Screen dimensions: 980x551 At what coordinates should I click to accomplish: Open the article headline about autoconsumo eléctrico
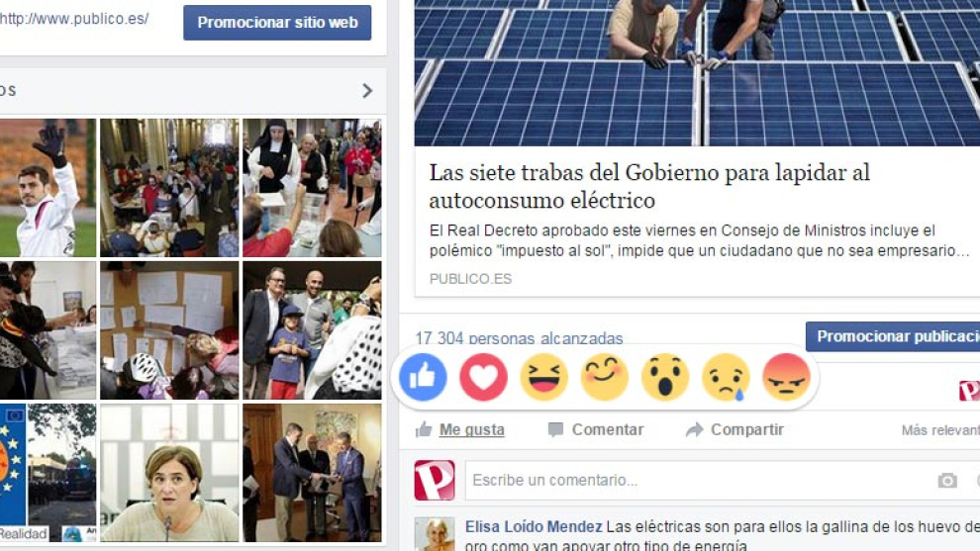[x=649, y=186]
